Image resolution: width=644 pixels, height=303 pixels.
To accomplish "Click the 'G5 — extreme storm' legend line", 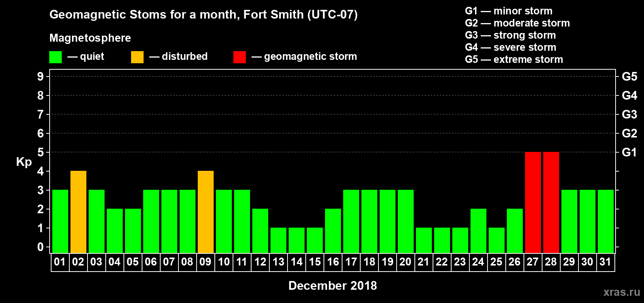I will coord(514,59).
